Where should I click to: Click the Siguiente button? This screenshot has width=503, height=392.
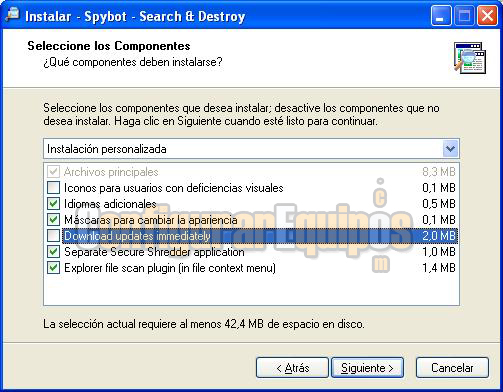(x=367, y=368)
